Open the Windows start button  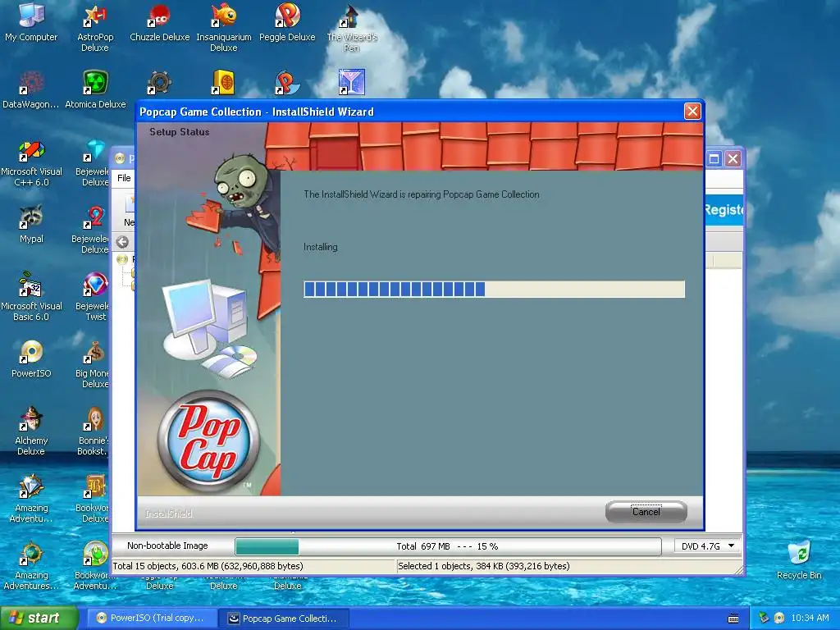39,619
